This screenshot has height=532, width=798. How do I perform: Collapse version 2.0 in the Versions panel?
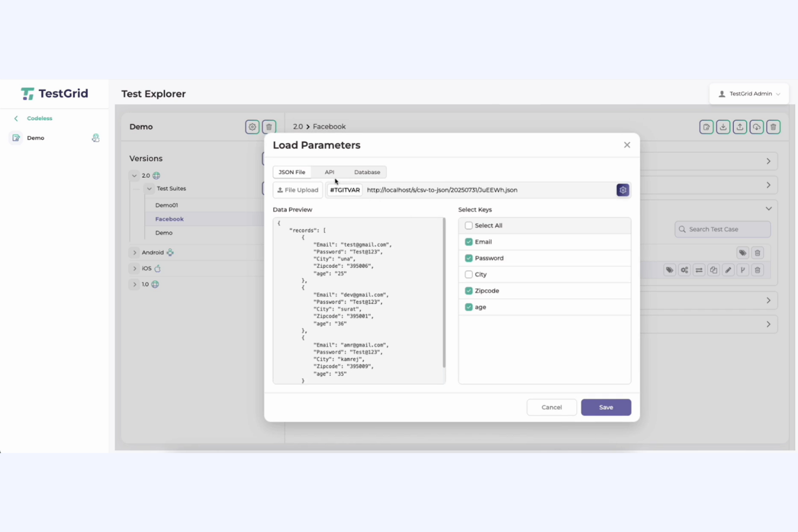tap(134, 175)
